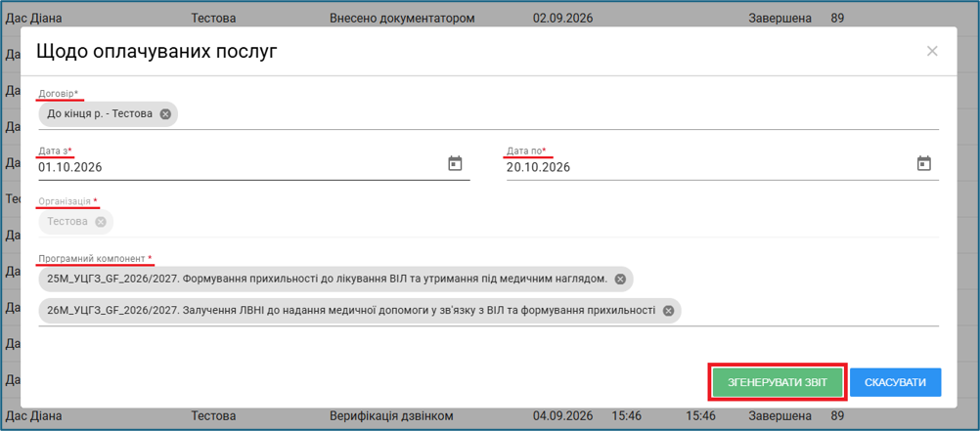
Task: Click the 'Скасувати' button
Action: pyautogui.click(x=896, y=383)
